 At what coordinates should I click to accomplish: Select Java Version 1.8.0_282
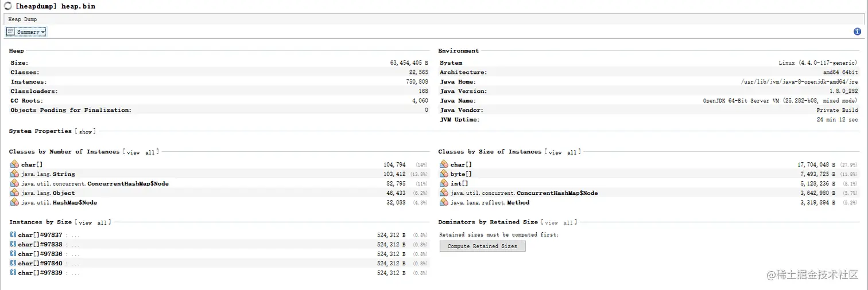[844, 91]
